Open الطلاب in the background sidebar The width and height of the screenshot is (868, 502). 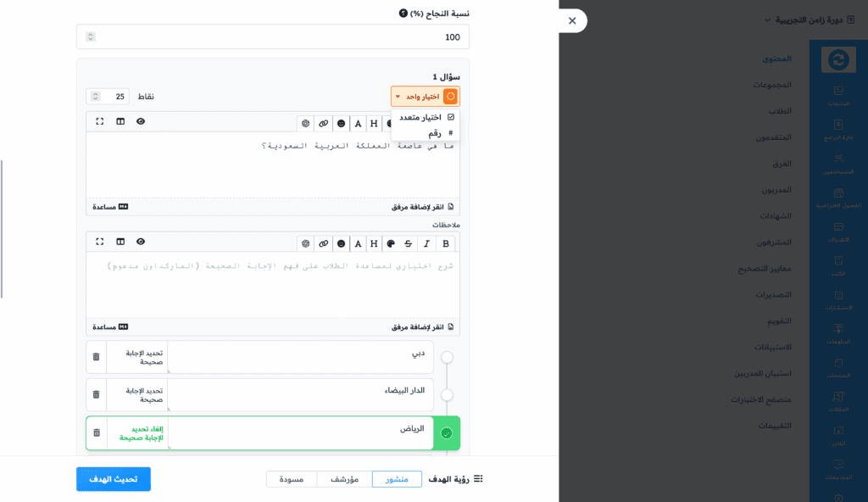point(780,111)
